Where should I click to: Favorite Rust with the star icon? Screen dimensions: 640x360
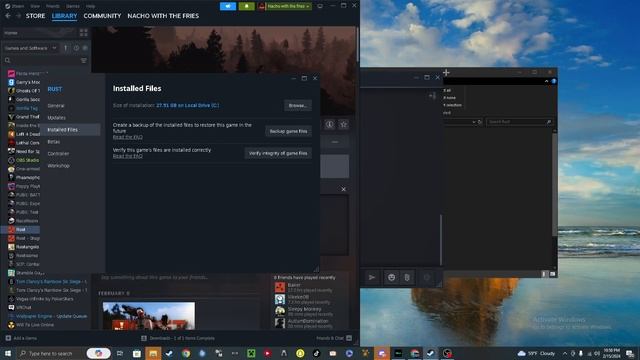point(344,124)
